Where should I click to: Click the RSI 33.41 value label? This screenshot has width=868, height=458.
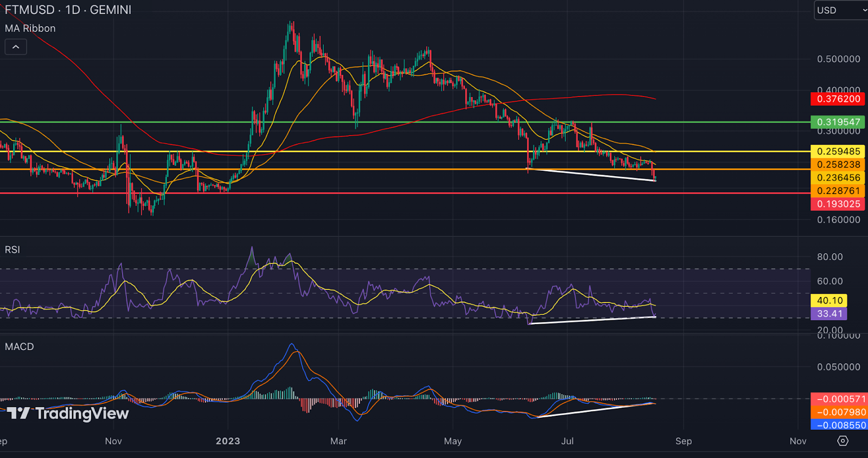coord(829,313)
